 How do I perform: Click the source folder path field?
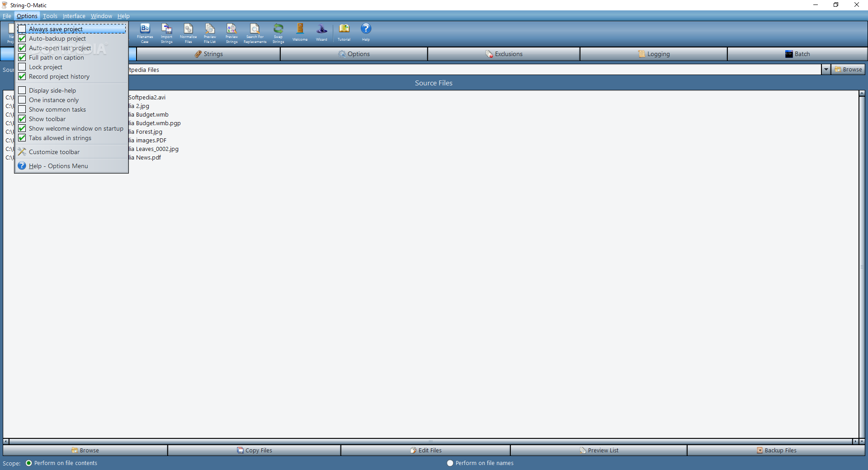click(x=475, y=70)
